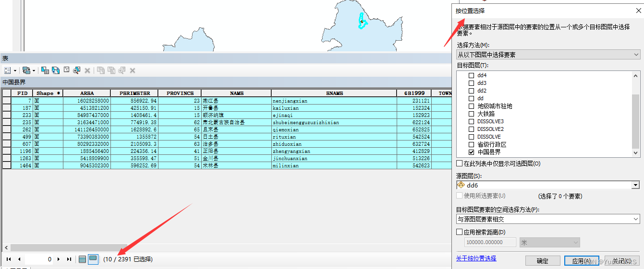Close the Select By Location dialog
The height and width of the screenshot is (269, 644).
point(638,11)
